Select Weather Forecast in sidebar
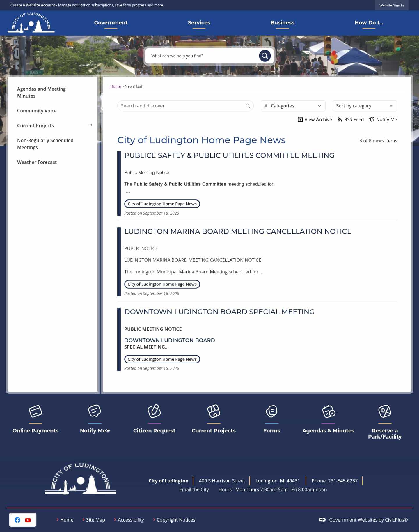This screenshot has height=532, width=419. click(x=37, y=162)
